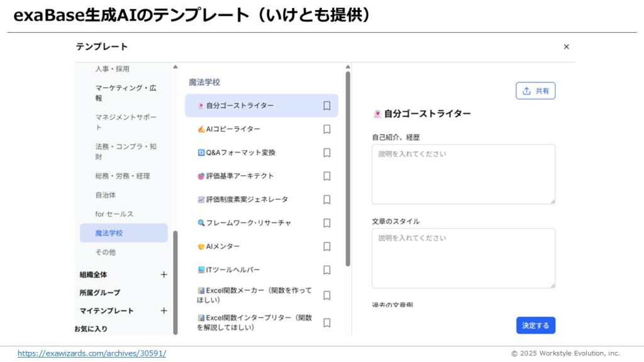Click the category sidebar scroll-up arrow
Screen dimensions: 644x362
point(175,67)
